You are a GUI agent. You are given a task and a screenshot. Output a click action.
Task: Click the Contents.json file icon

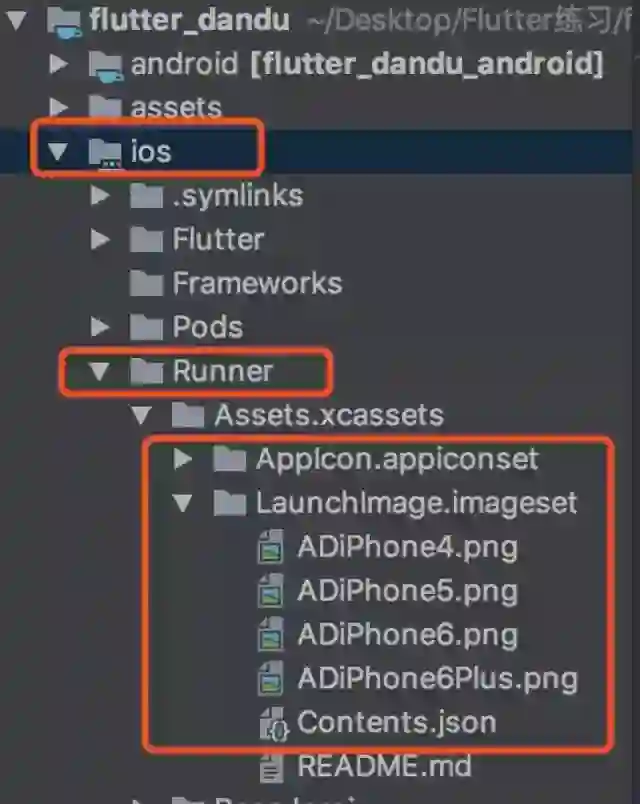click(273, 723)
